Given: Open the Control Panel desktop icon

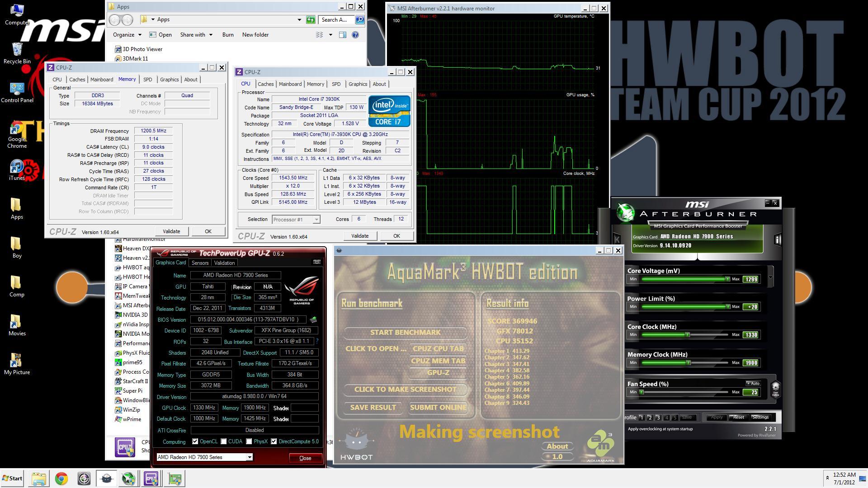Looking at the screenshot, I should 17,92.
